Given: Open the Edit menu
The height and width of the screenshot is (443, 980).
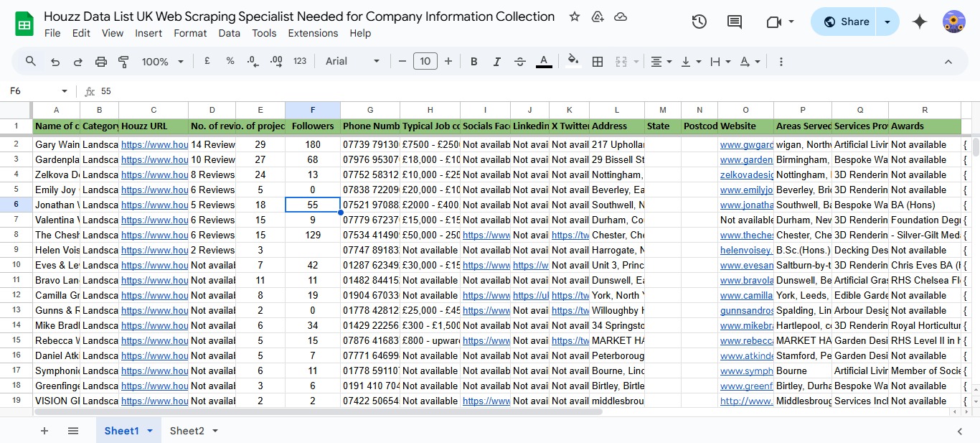Looking at the screenshot, I should [x=81, y=33].
